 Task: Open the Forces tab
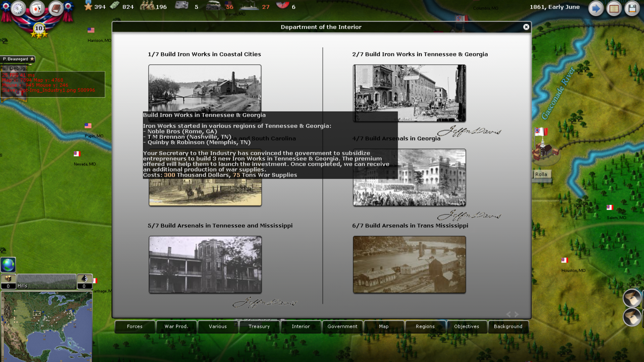point(135,326)
